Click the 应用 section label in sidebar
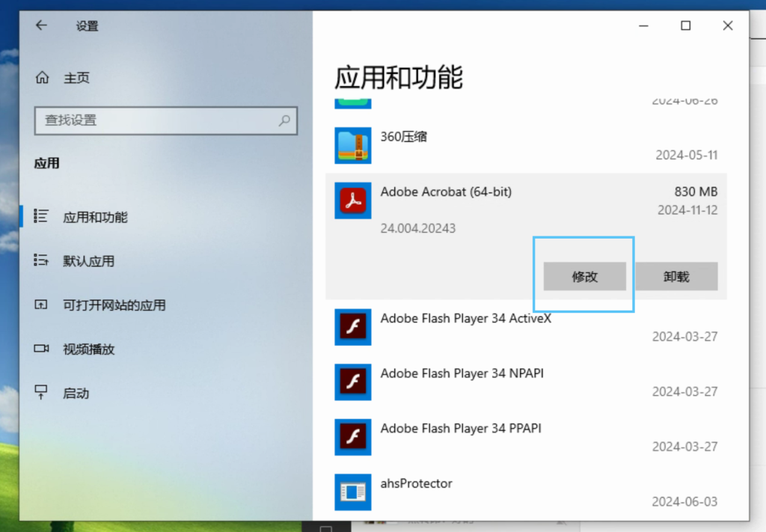The height and width of the screenshot is (532, 766). [x=47, y=163]
